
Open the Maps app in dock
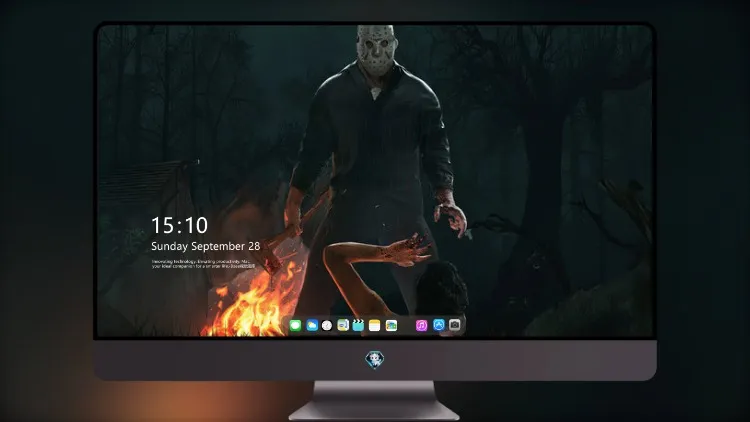click(343, 325)
